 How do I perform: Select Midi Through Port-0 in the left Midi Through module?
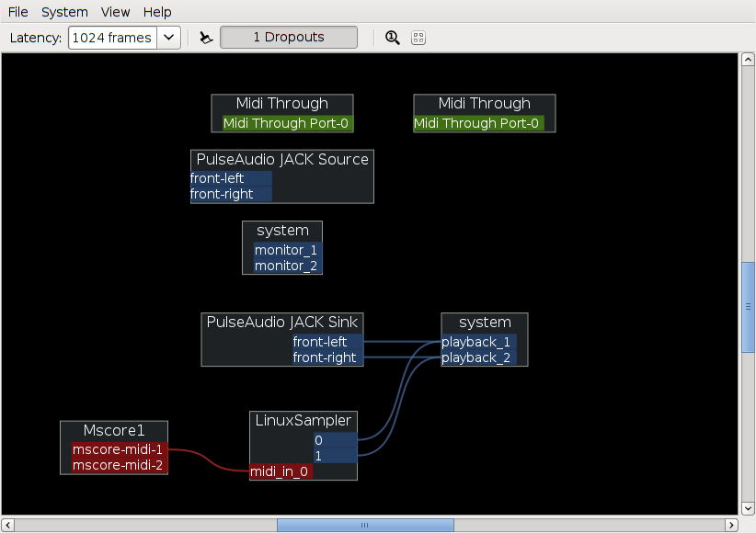pyautogui.click(x=288, y=123)
